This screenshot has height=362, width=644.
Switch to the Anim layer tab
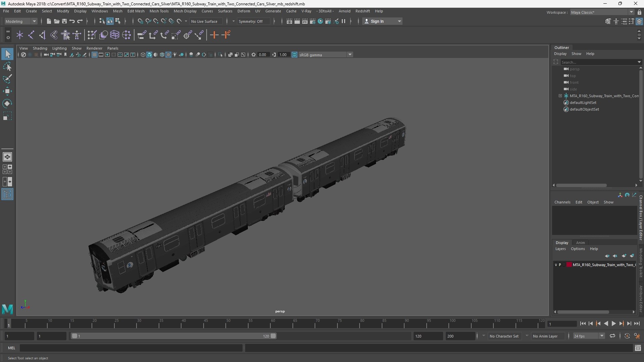pyautogui.click(x=580, y=243)
